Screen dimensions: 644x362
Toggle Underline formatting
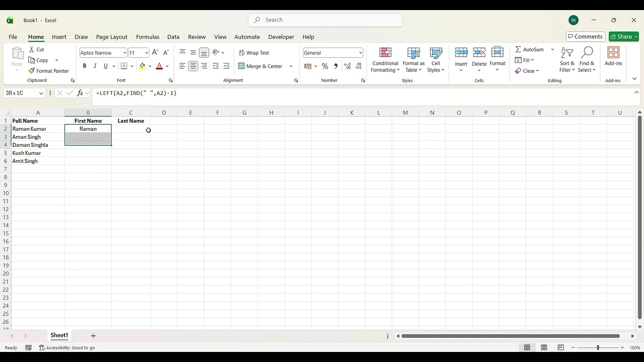tap(106, 66)
